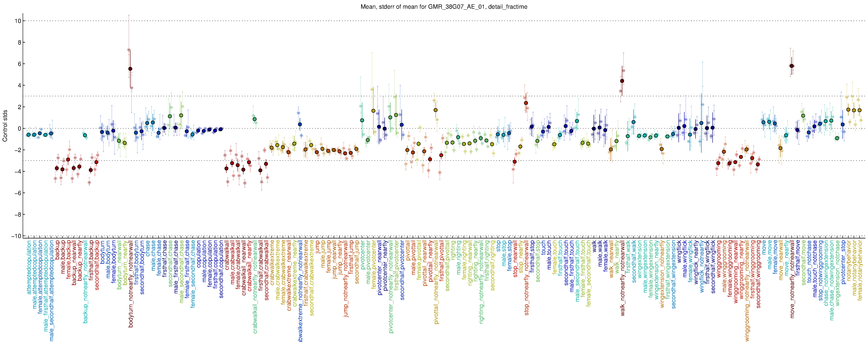Select the 'secondhalf,wingextension' x-axis label
This screenshot has height=342, width=868.
674,274
